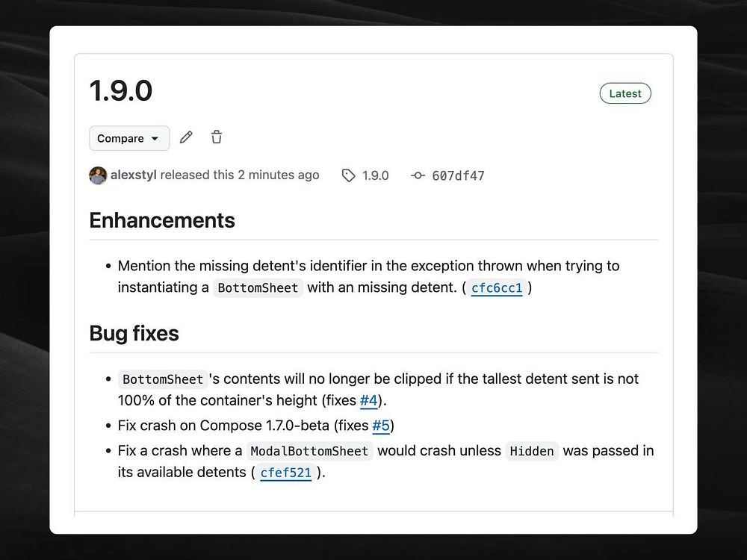Open commit hash 607df47

click(458, 176)
